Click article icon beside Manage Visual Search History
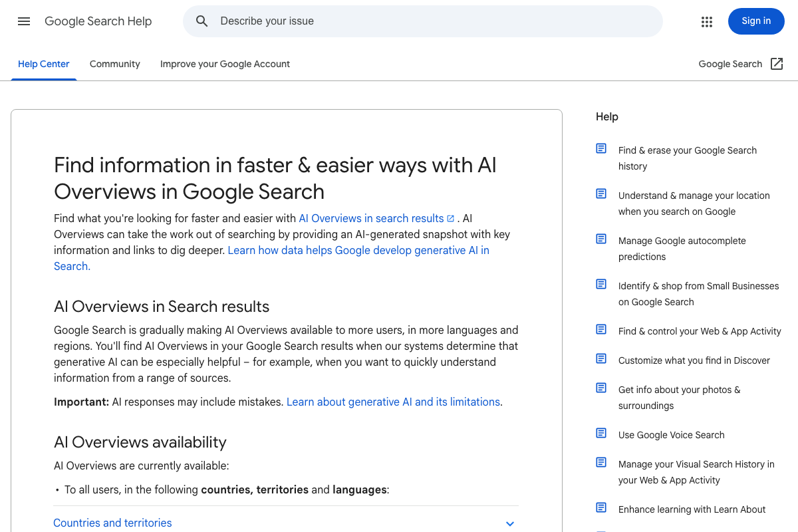 pos(601,462)
